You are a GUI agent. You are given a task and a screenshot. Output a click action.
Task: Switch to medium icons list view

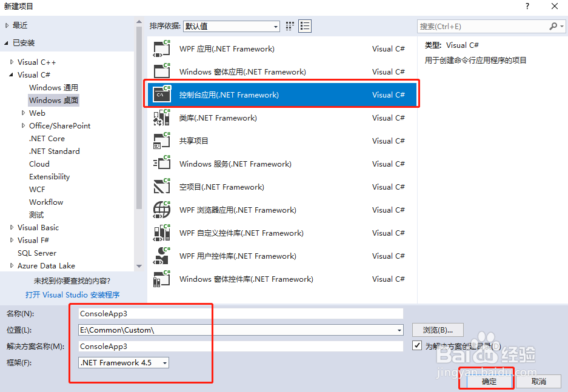pyautogui.click(x=305, y=26)
